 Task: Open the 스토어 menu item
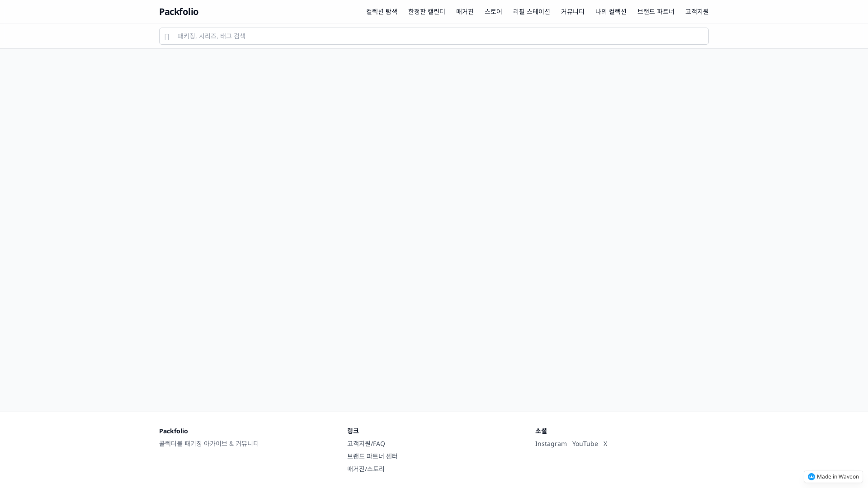tap(493, 12)
